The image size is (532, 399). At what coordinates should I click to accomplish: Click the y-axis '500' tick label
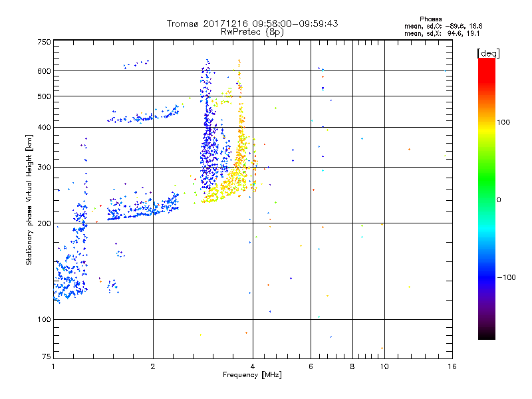(44, 96)
